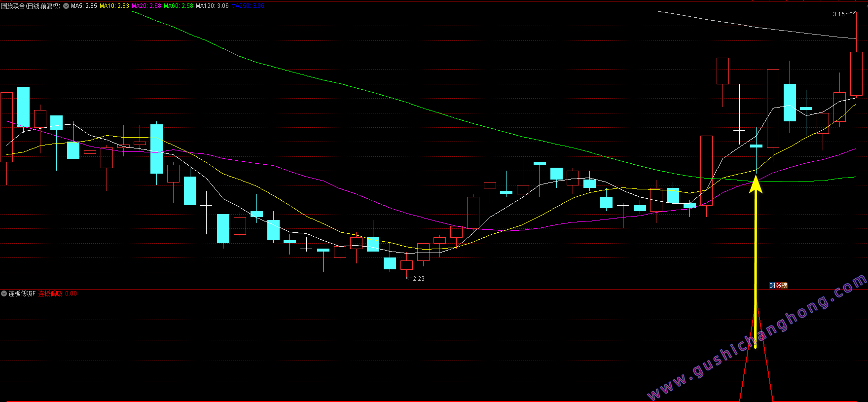Image resolution: width=868 pixels, height=402 pixels.
Task: Click the 连板低吸F indicator name
Action: pos(22,293)
